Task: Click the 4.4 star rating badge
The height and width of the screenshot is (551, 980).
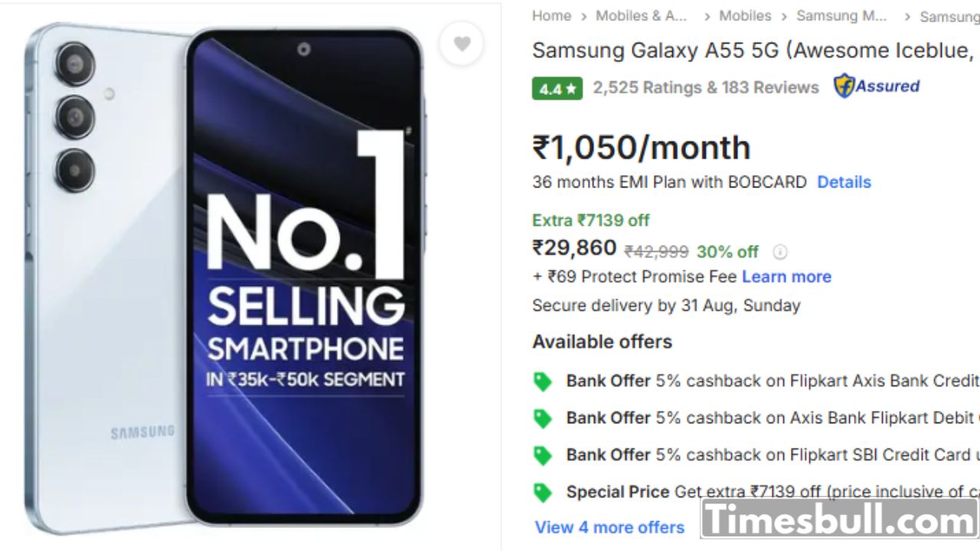Action: point(557,89)
